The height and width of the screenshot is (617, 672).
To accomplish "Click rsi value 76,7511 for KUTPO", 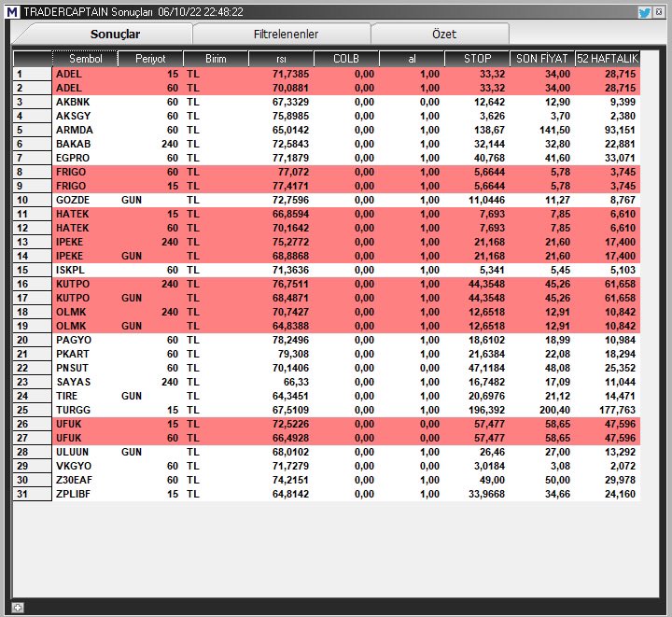I will coord(290,284).
